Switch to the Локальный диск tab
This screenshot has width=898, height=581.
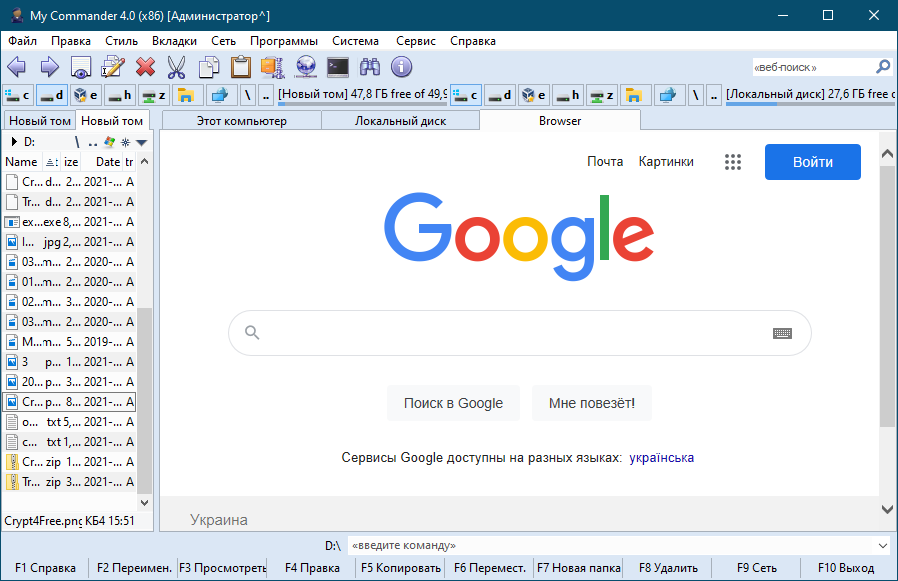(x=400, y=121)
